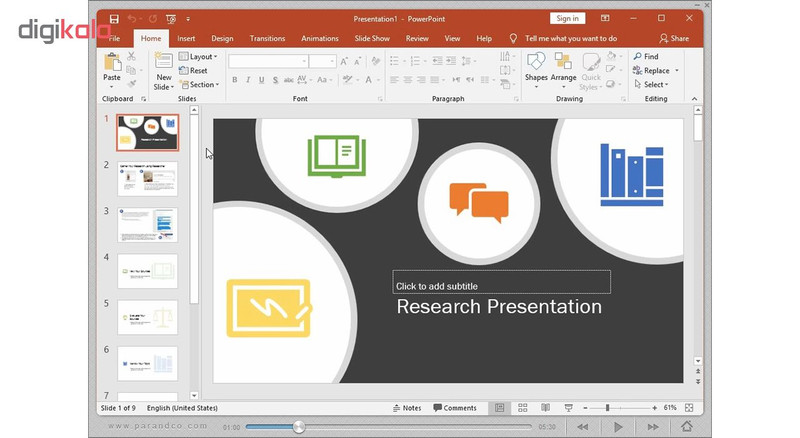Click the Research Presentation title text
This screenshot has height=438, width=800.
point(499,306)
